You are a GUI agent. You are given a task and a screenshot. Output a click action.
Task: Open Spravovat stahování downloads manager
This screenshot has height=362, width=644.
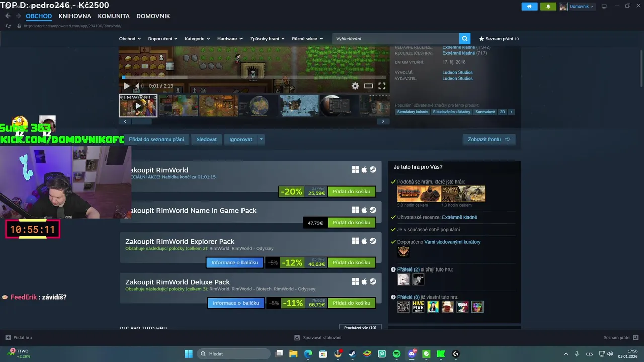pyautogui.click(x=318, y=338)
